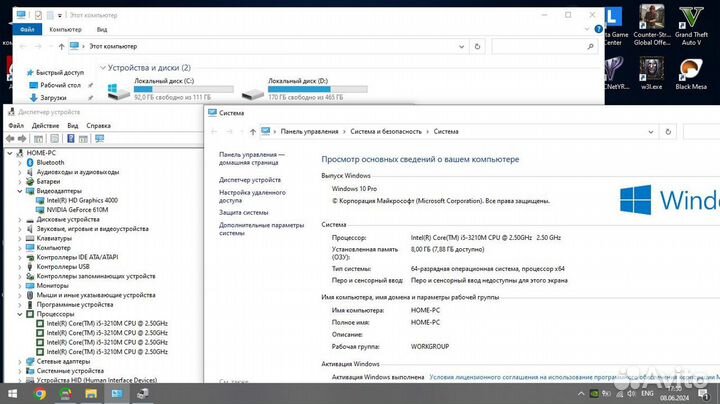Viewport: 720px width, 404px height.
Task: Open the Вид menu in Device Manager
Action: tap(73, 125)
